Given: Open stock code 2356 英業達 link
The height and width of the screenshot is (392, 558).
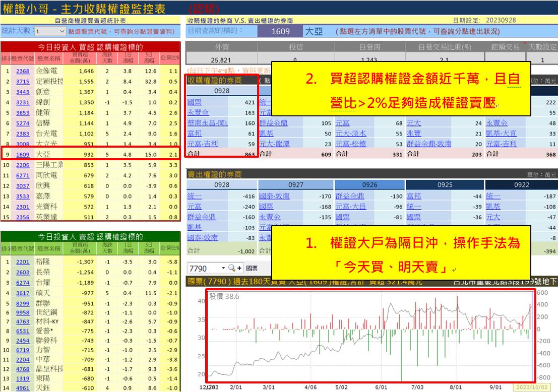Looking at the screenshot, I should (x=23, y=217).
